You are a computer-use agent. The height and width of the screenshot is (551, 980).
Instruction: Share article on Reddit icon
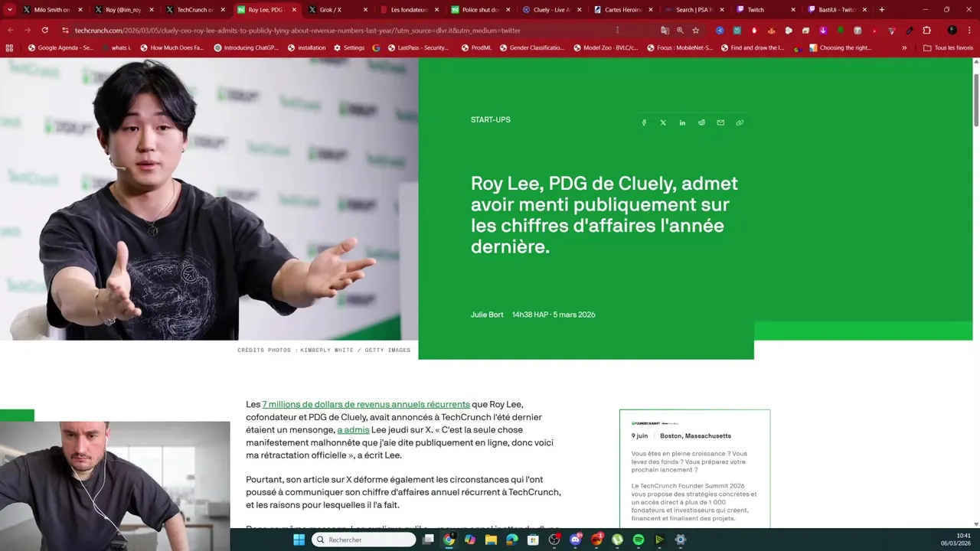click(x=701, y=122)
